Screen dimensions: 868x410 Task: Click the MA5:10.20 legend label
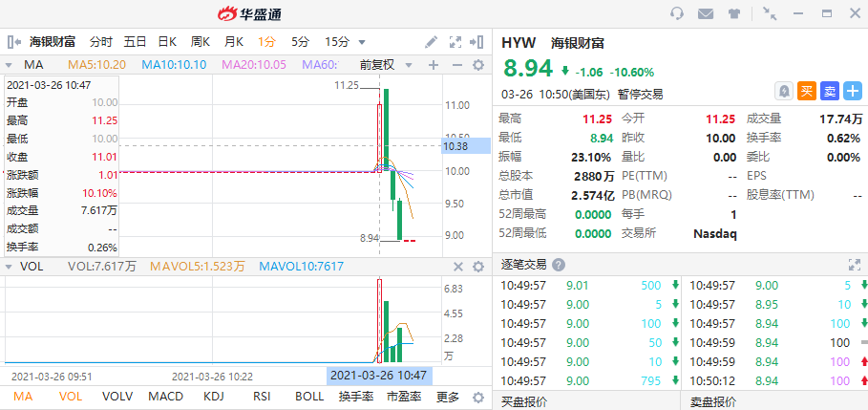[x=96, y=65]
